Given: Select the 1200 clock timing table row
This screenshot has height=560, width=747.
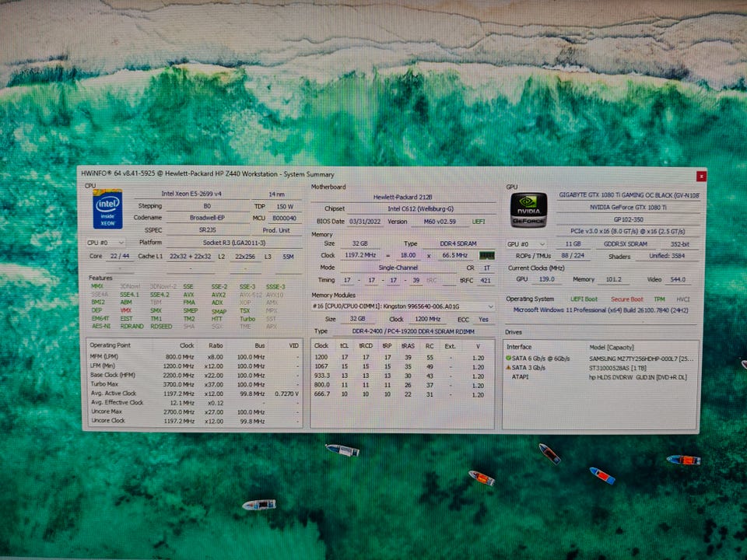Looking at the screenshot, I should 402,358.
